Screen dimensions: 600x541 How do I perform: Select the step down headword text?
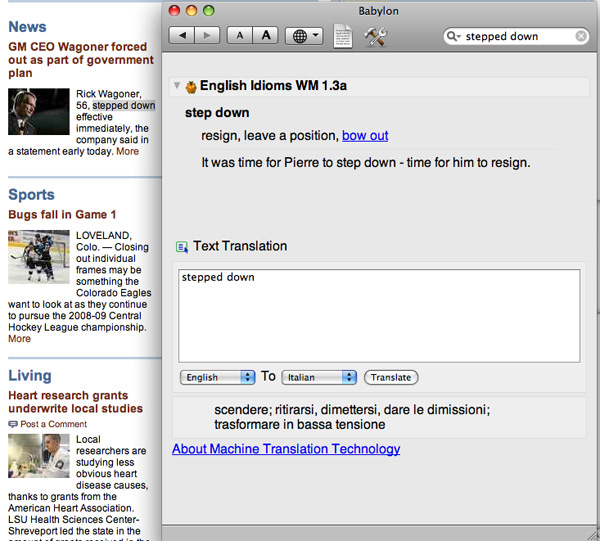217,113
